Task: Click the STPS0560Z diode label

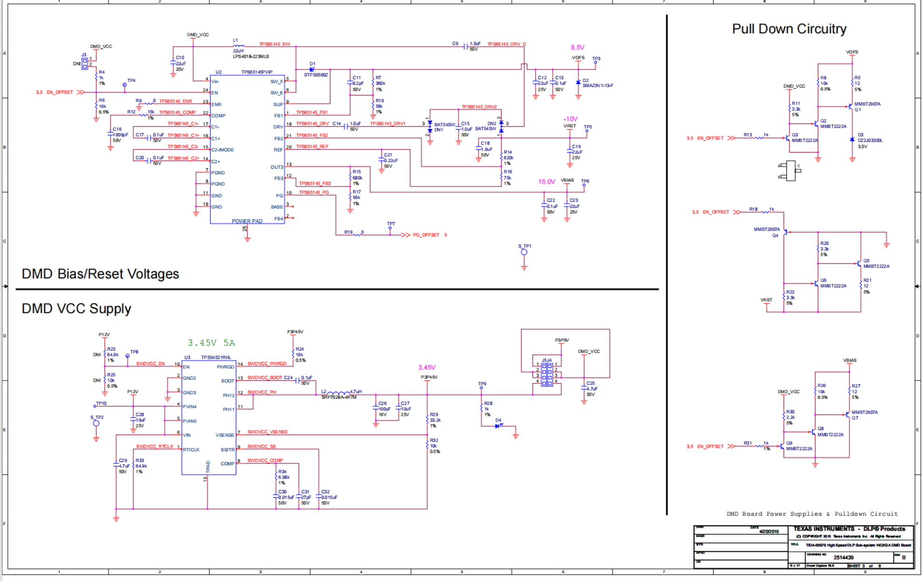Action: (x=316, y=75)
